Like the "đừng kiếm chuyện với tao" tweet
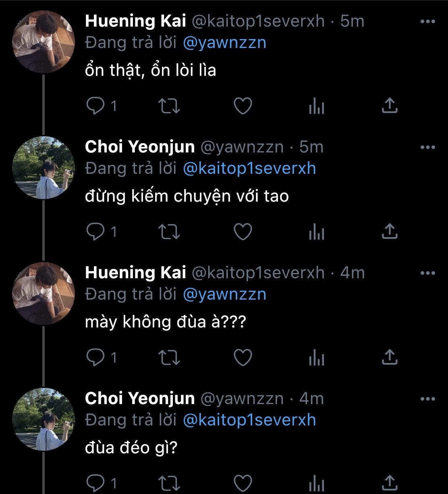Viewport: 448px width, 494px height. point(243,232)
